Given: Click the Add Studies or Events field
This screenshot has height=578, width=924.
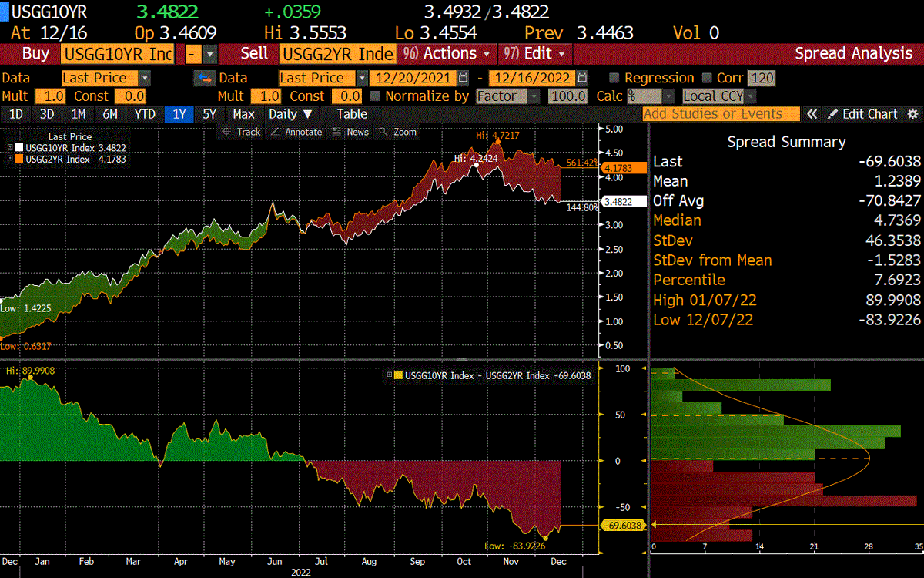Looking at the screenshot, I should (x=720, y=113).
